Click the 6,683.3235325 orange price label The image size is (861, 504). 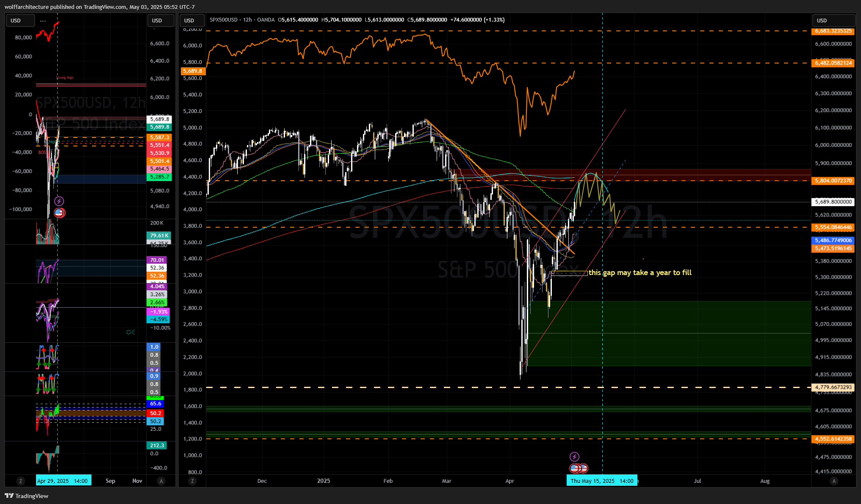[833, 31]
